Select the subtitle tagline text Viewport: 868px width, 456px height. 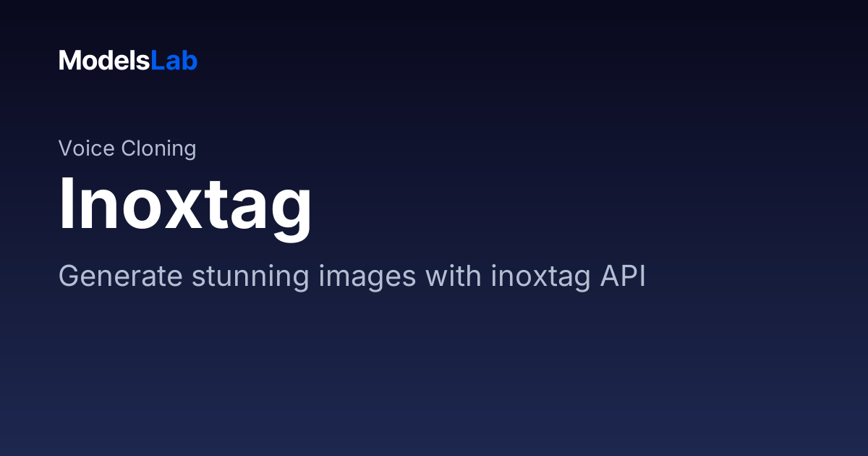[x=352, y=277]
